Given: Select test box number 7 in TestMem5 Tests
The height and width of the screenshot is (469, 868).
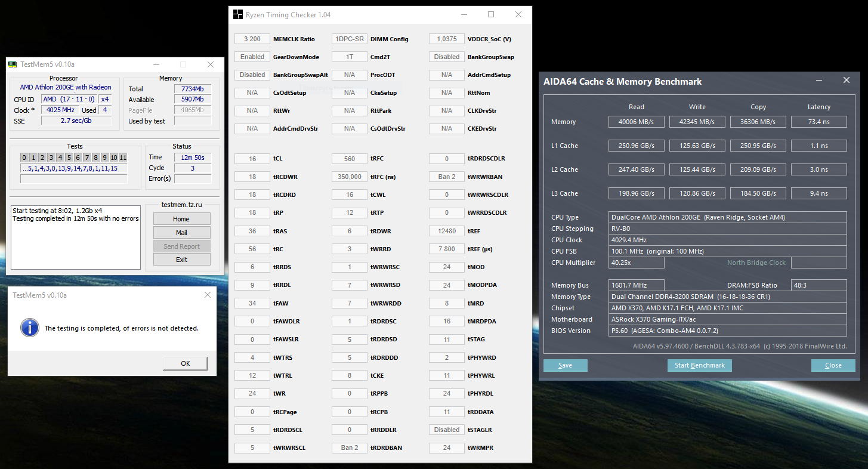Looking at the screenshot, I should pos(87,158).
